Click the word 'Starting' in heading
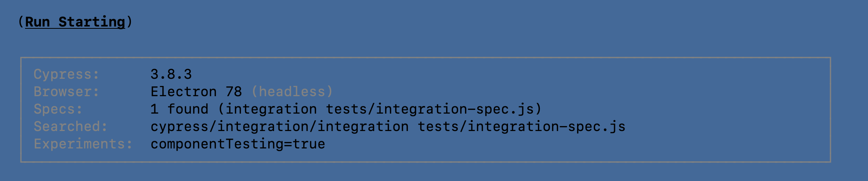This screenshot has width=868, height=181. pyautogui.click(x=92, y=22)
